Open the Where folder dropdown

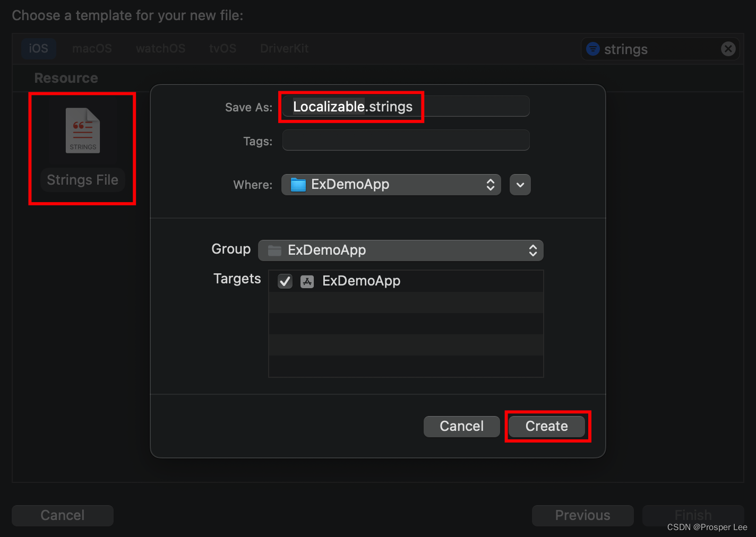391,185
